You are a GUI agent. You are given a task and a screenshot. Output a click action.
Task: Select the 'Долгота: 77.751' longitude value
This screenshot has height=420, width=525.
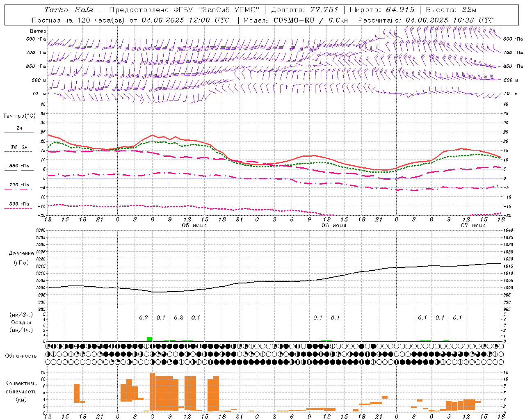coord(305,10)
